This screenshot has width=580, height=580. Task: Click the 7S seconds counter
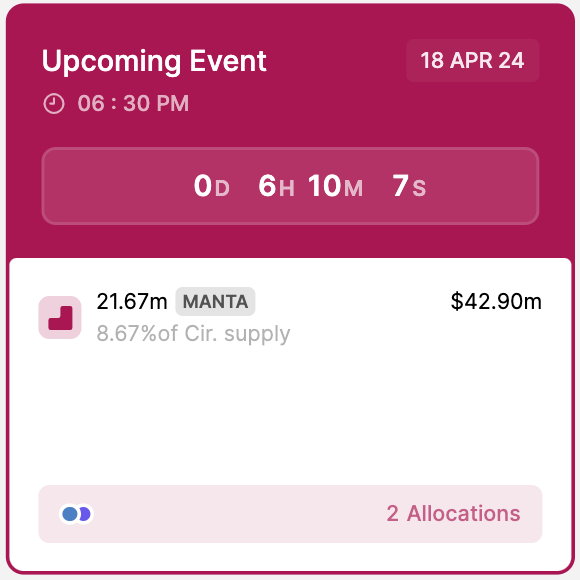409,186
